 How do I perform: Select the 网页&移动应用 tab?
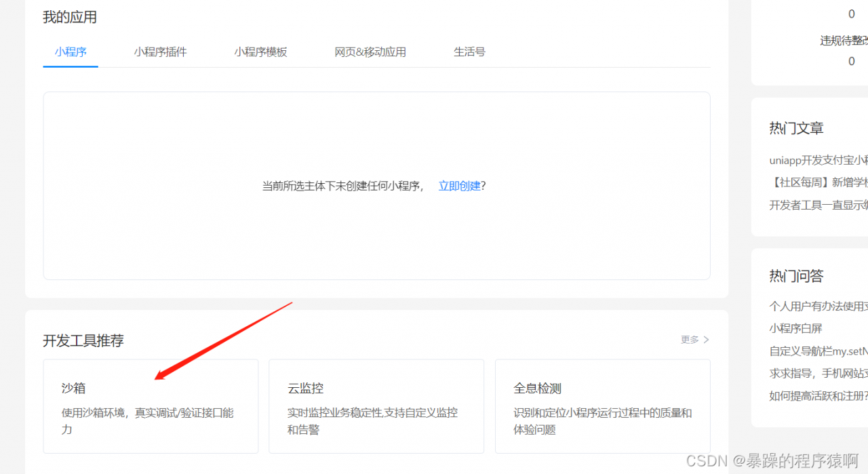point(370,52)
